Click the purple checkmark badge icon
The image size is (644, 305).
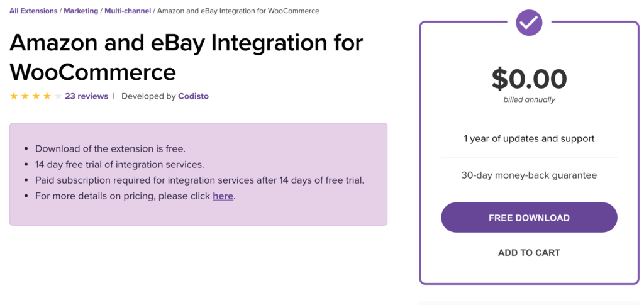[x=529, y=22]
